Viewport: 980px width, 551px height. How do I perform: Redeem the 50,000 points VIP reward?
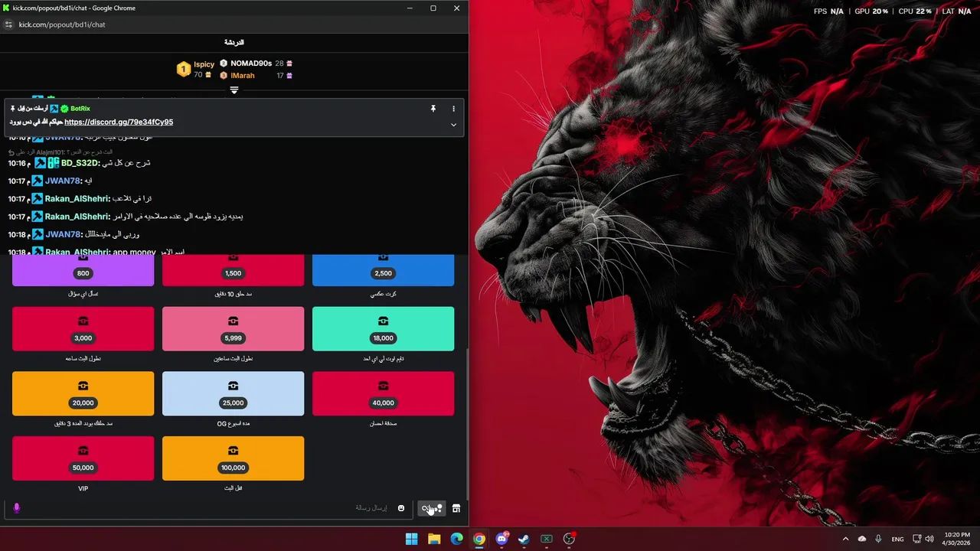point(83,458)
